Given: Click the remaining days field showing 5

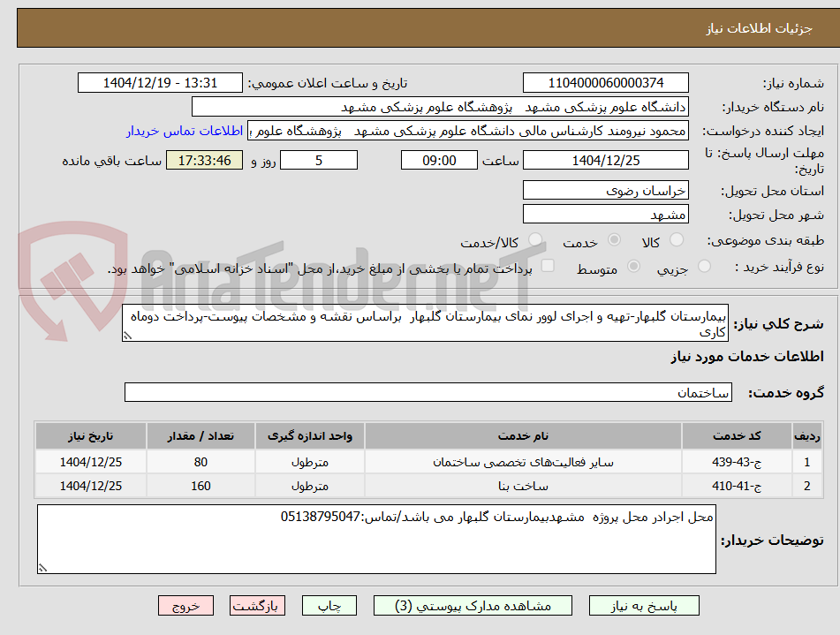Looking at the screenshot, I should (319, 160).
